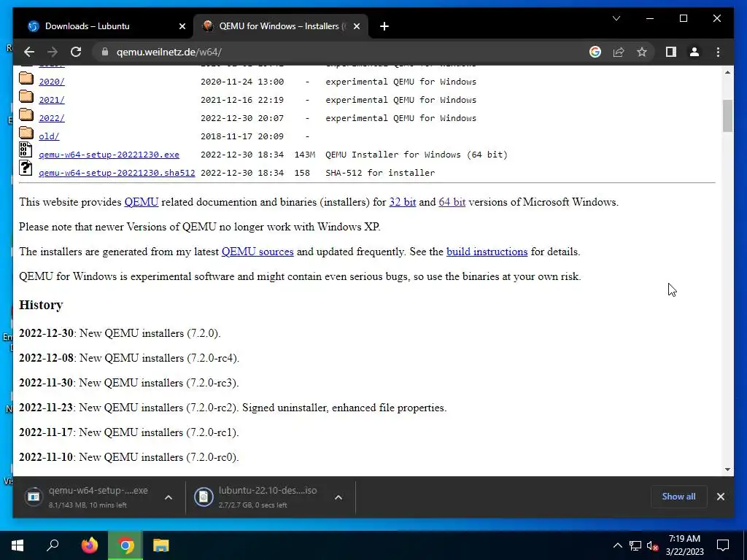The image size is (747, 560).
Task: Click the History heading
Action: [x=41, y=305]
